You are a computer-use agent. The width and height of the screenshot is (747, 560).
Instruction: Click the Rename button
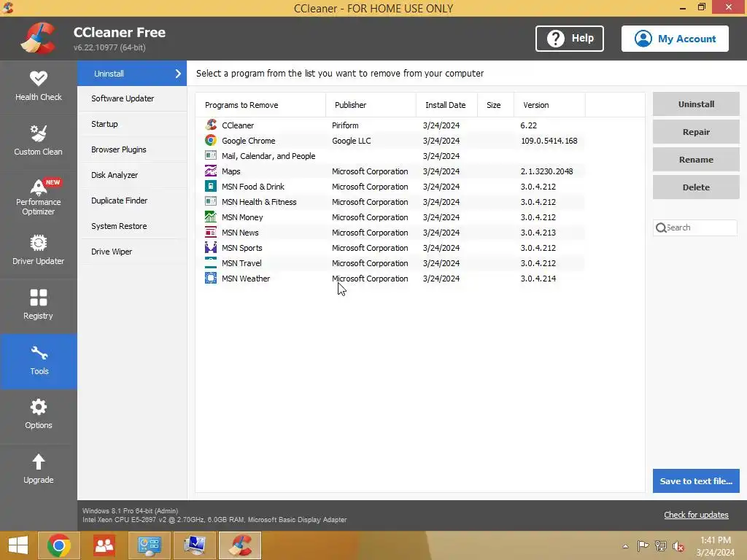pyautogui.click(x=696, y=160)
